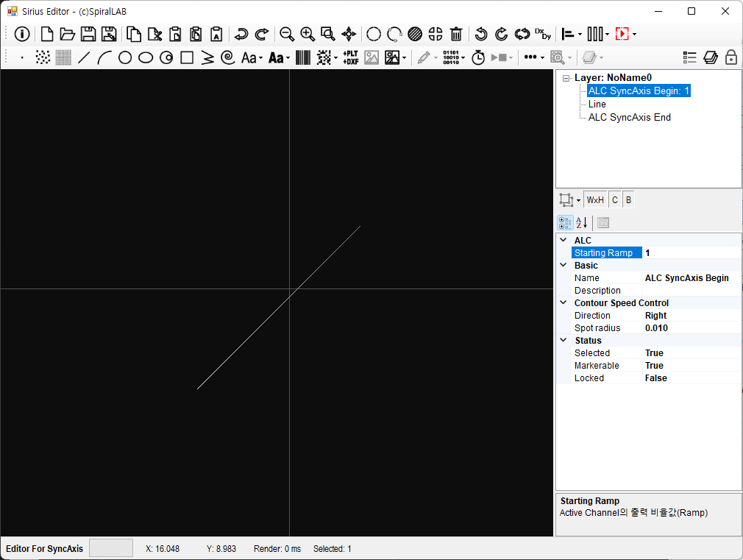Screen dimensions: 743x560
Task: Open the image insert dropdown
Action: 404,58
